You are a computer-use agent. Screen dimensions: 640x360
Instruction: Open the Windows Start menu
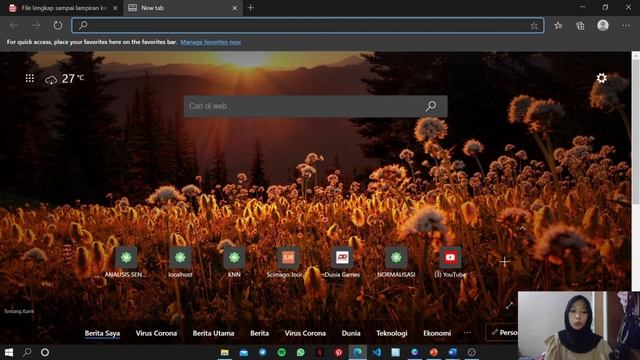tap(9, 352)
